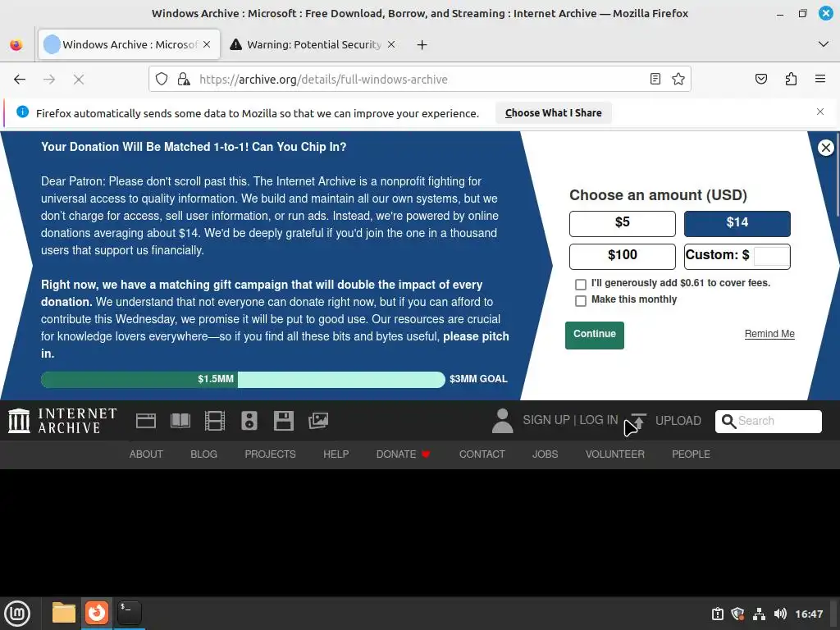Click the SIGN UP link

click(x=546, y=421)
